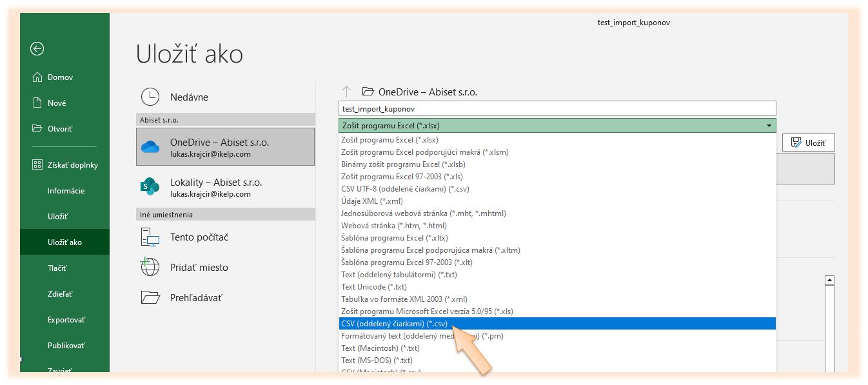Click the Nové new document icon
The image size is (868, 385).
coord(37,103)
